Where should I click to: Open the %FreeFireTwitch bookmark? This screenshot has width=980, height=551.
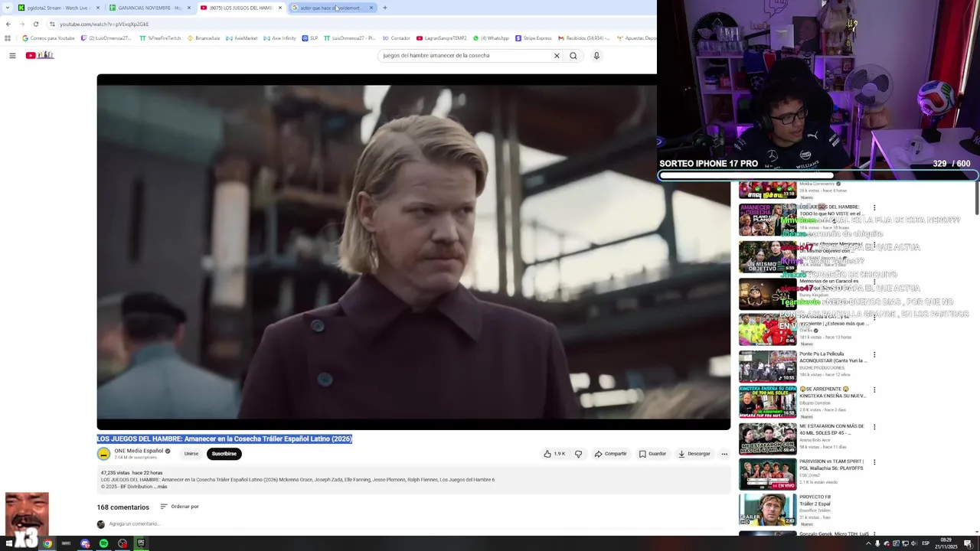[160, 38]
